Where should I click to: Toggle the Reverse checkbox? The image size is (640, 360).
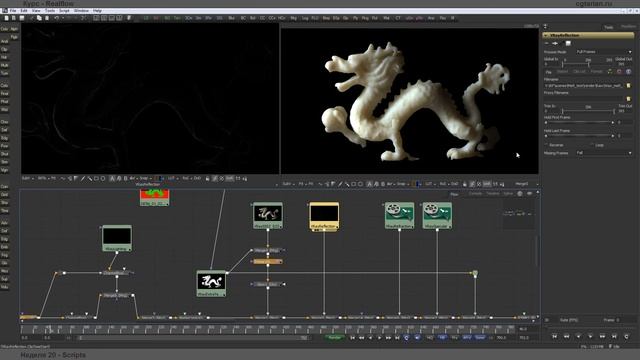[546, 145]
